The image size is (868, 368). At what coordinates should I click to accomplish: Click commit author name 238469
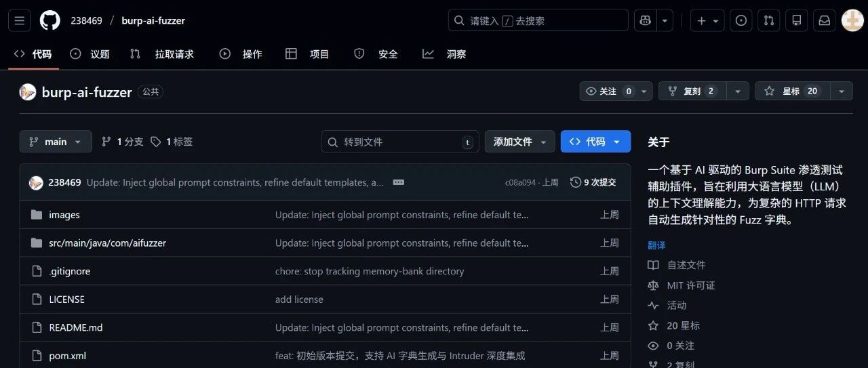point(64,182)
